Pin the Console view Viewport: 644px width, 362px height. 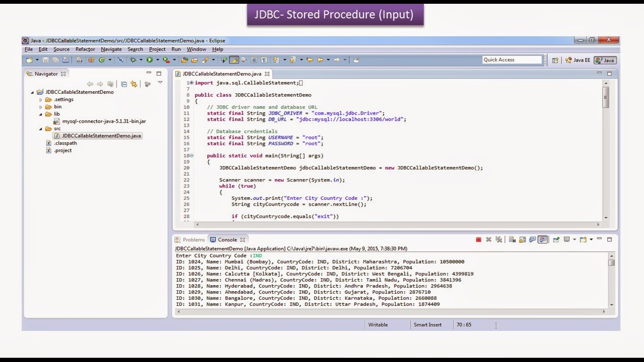click(x=556, y=239)
